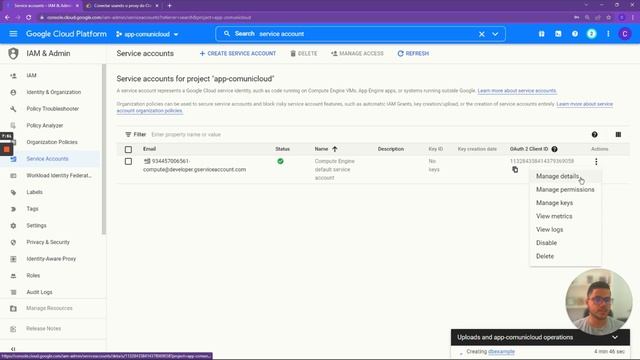Choose View metrics menu entry
Image resolution: width=640 pixels, height=360 pixels.
coord(554,216)
